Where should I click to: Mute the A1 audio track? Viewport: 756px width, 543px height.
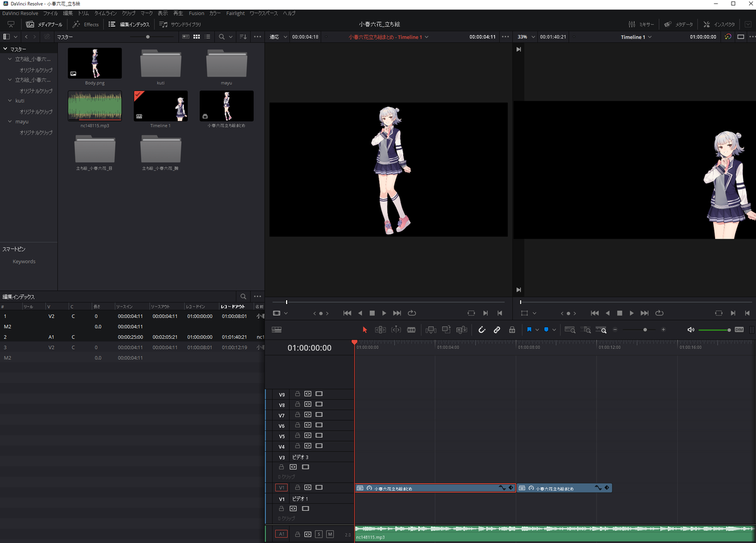pos(329,534)
